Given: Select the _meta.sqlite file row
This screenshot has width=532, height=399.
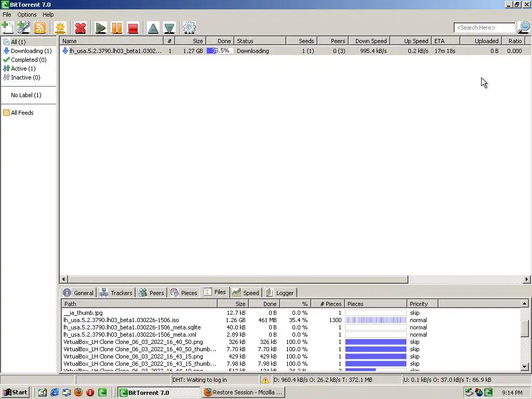Looking at the screenshot, I should 291,327.
